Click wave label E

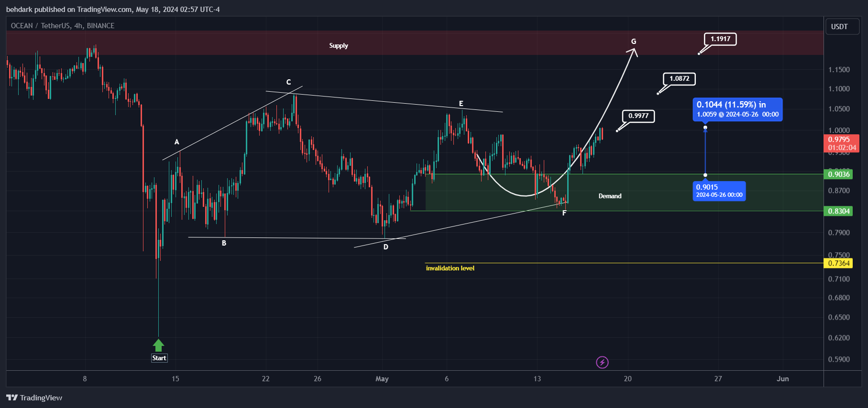(461, 104)
